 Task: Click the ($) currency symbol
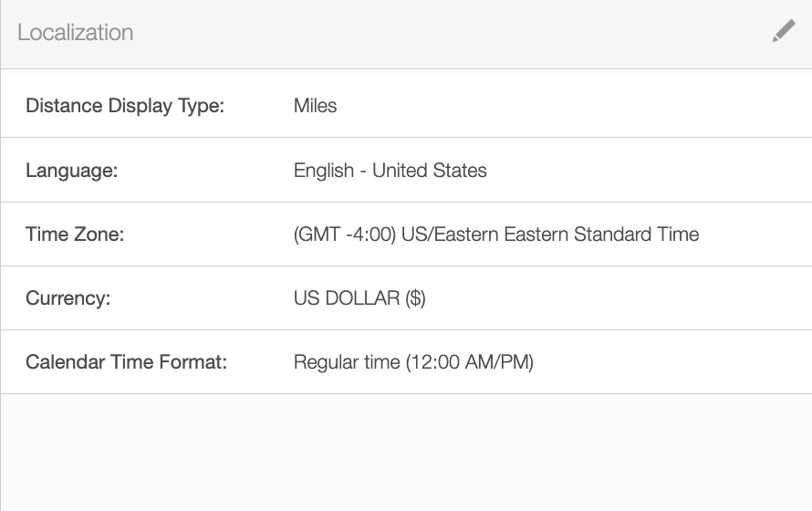[415, 298]
